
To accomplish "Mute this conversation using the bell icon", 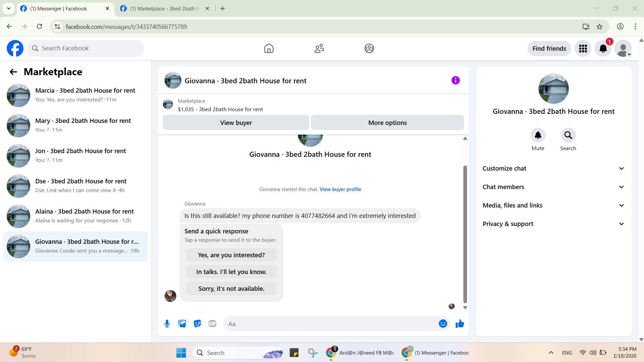I will coord(538,135).
